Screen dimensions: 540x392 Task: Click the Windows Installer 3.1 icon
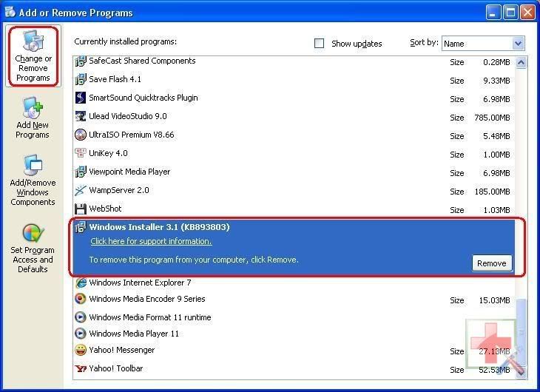pos(81,227)
